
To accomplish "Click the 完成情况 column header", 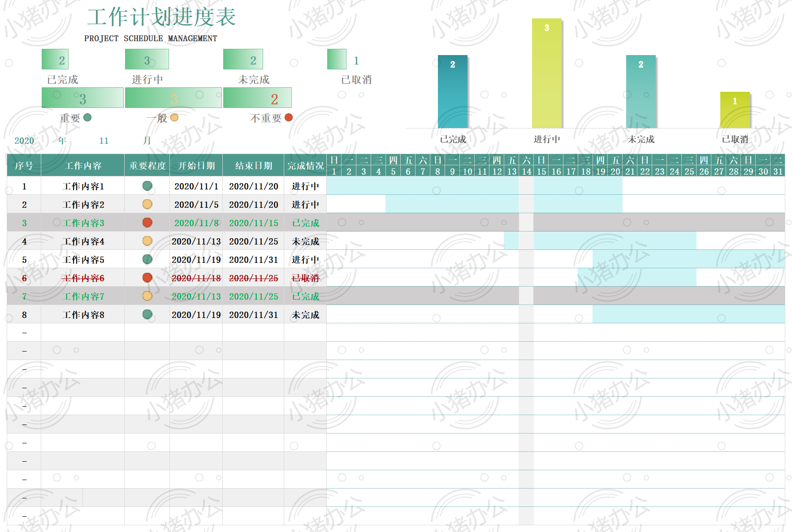I will (x=305, y=165).
